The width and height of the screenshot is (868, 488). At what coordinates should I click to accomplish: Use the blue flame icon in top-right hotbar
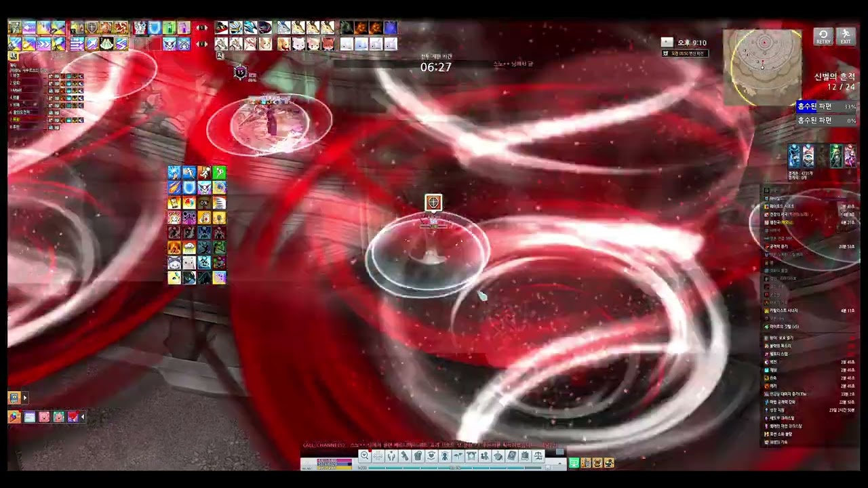pyautogui.click(x=390, y=27)
